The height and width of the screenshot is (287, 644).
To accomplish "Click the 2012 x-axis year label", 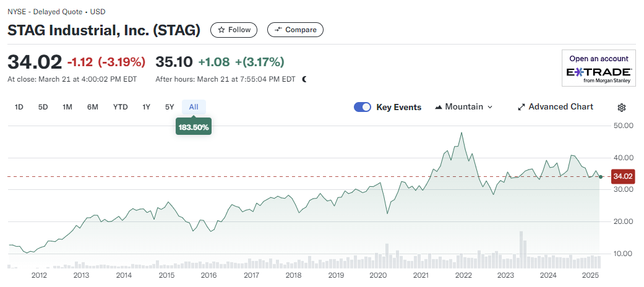I will click(x=39, y=275).
